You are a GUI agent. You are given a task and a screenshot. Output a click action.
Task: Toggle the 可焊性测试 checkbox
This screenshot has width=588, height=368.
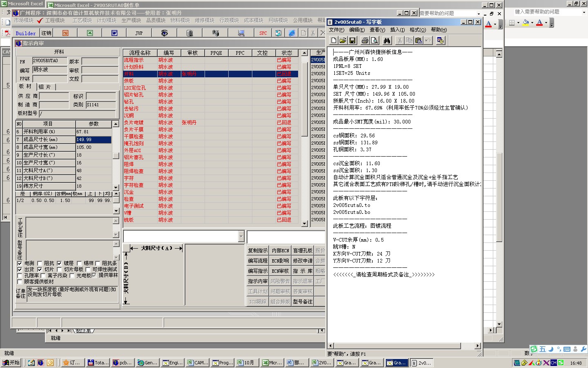tap(88, 269)
